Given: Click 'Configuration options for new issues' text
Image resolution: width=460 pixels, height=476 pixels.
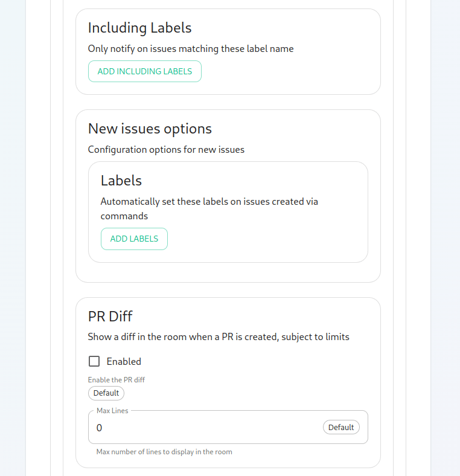Looking at the screenshot, I should [166, 150].
